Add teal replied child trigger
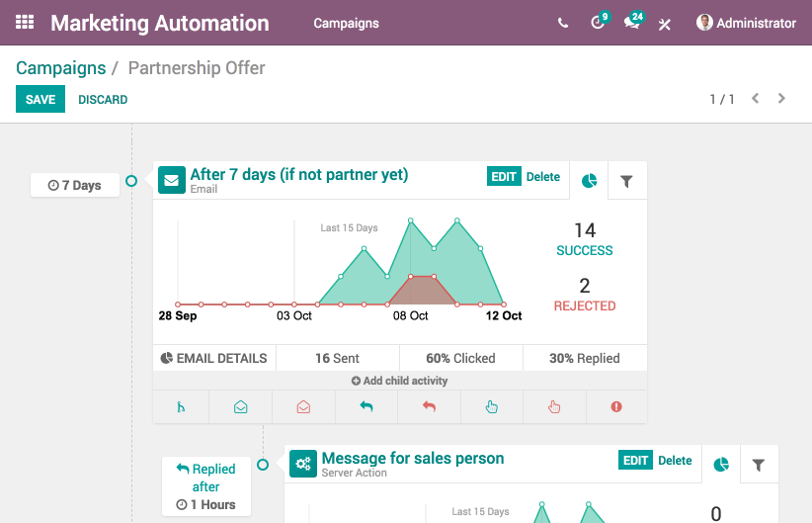The height and width of the screenshot is (523, 812). (366, 407)
